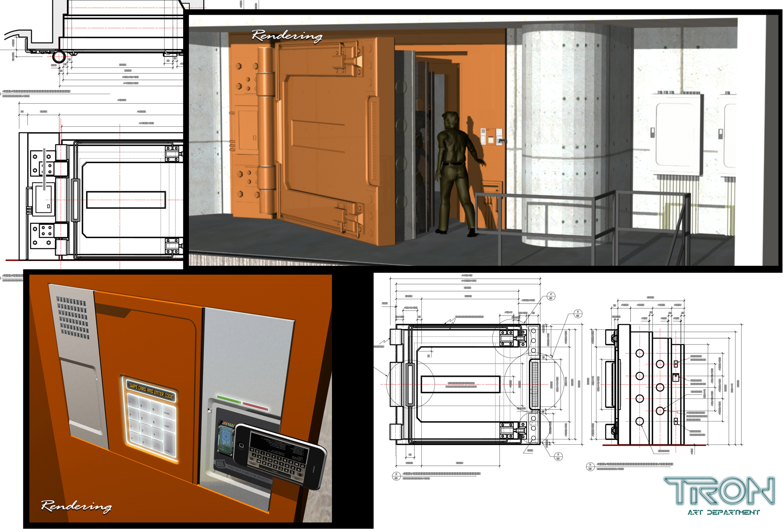Click the vault door front elevation drawing
The width and height of the screenshot is (783, 532).
click(x=465, y=384)
